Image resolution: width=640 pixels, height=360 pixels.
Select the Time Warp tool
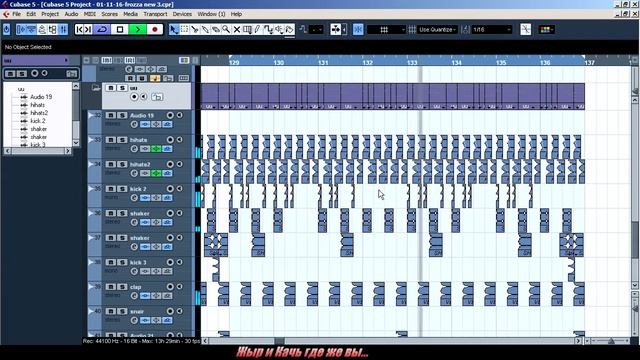point(247,29)
